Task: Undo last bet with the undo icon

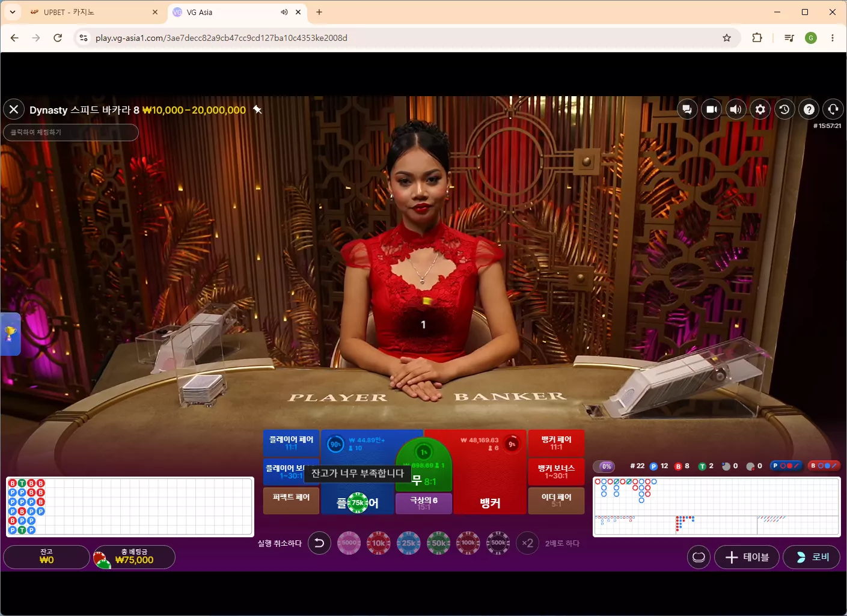Action: coord(319,543)
